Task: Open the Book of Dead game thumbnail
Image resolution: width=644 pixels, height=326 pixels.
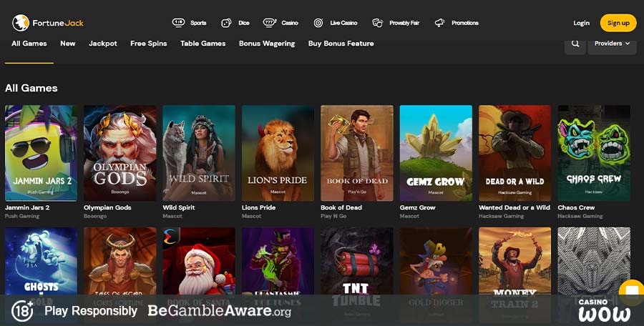Action: pyautogui.click(x=357, y=153)
